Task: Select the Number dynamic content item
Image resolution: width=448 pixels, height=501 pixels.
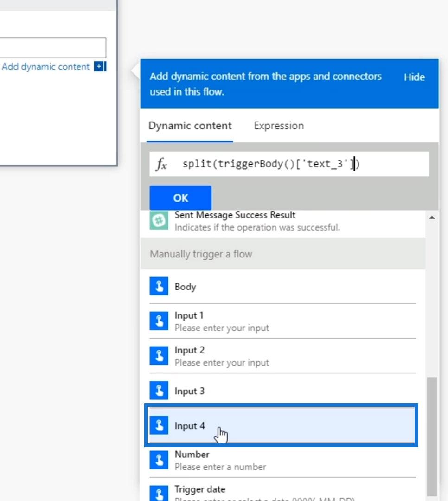Action: [x=283, y=461]
